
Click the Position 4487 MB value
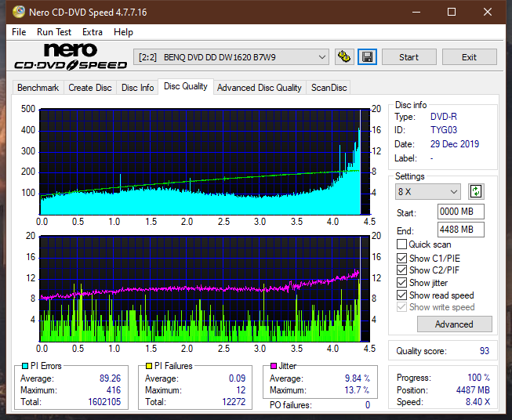[x=473, y=390]
